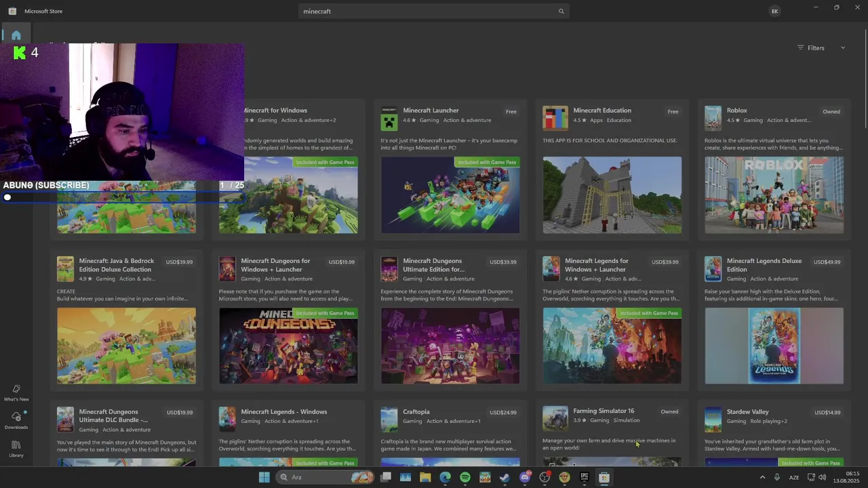Open Minecraft: Java & Bedrock Edition Deluxe Collection

pos(117,265)
